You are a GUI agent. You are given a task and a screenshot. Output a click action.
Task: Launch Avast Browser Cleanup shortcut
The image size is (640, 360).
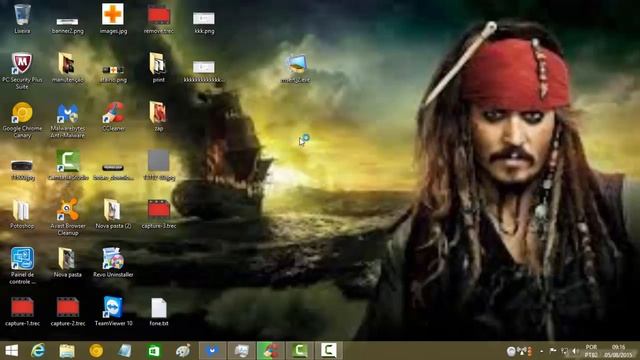pyautogui.click(x=68, y=217)
